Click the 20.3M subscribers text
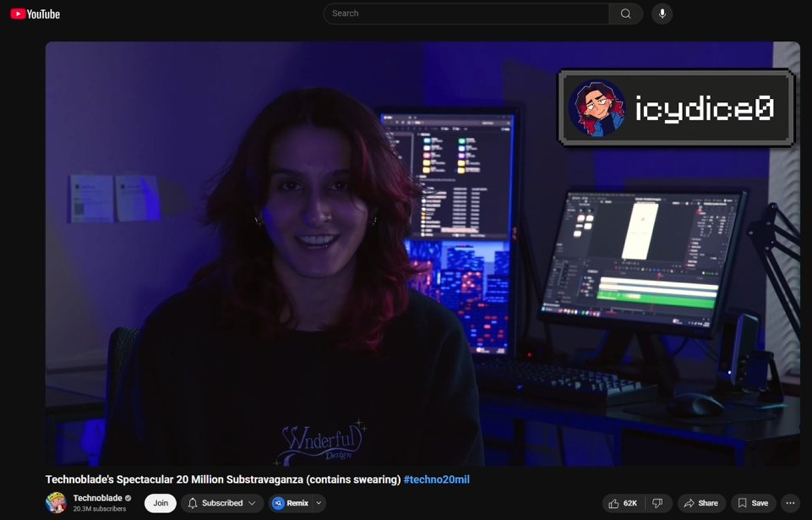Viewport: 812px width, 520px height. pyautogui.click(x=100, y=509)
